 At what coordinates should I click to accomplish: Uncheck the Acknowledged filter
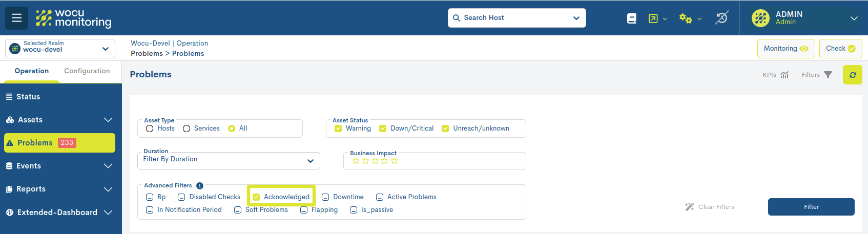click(x=256, y=197)
